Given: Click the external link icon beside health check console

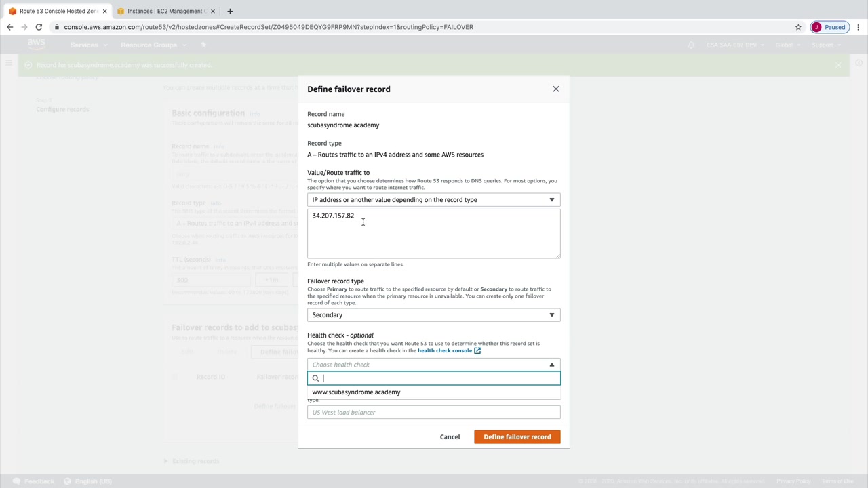Looking at the screenshot, I should click(x=477, y=350).
